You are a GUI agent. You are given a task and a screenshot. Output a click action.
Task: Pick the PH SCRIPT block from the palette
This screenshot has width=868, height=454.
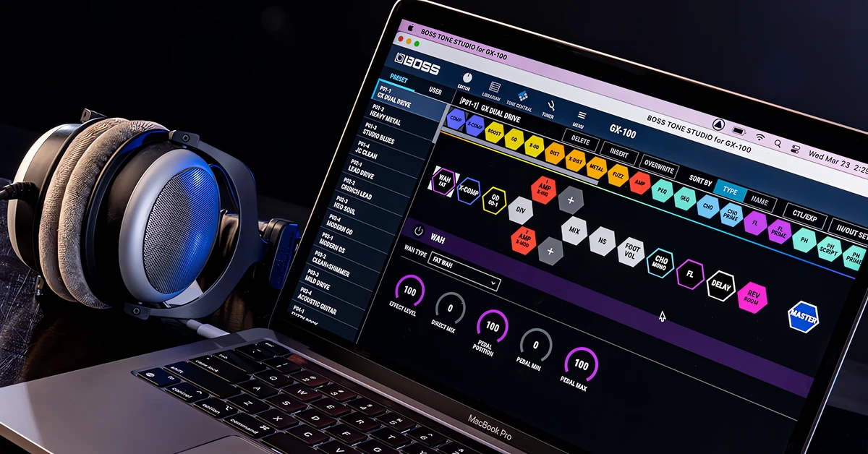click(x=829, y=248)
